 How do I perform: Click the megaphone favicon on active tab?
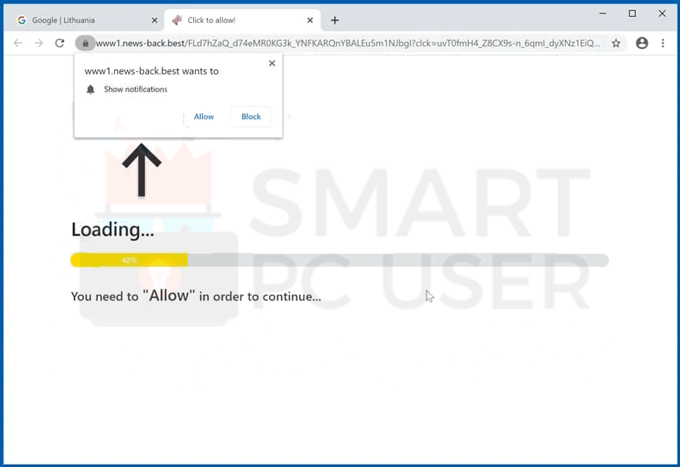tap(177, 20)
